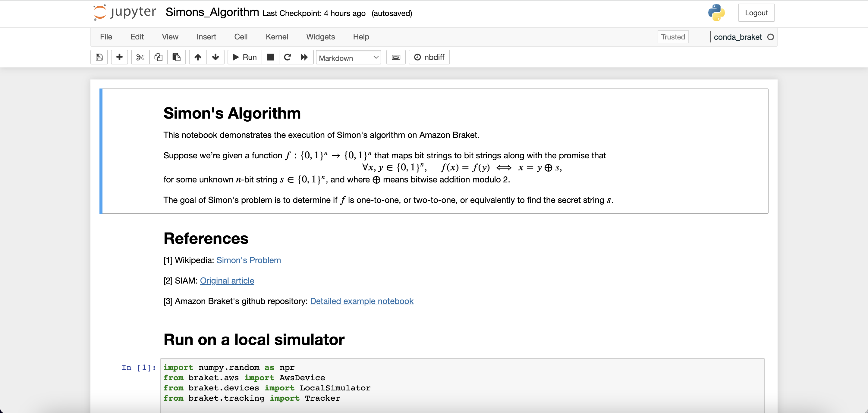Click the Run button
This screenshot has width=868, height=413.
click(245, 57)
